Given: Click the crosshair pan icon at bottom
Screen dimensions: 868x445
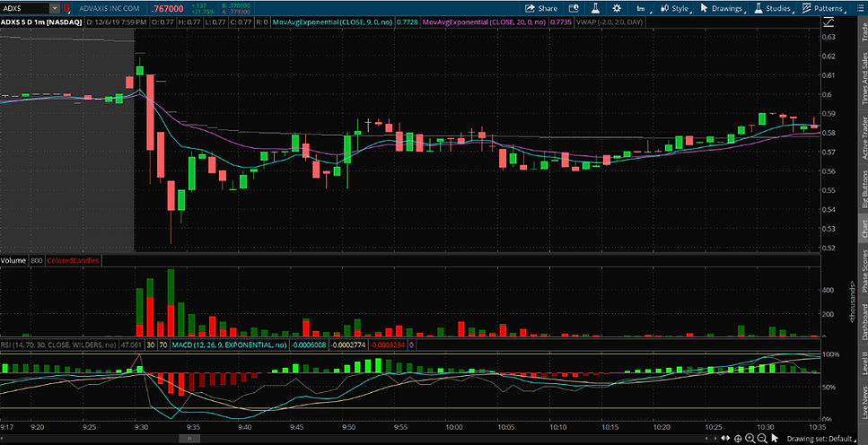Looking at the screenshot, I should click(x=737, y=439).
